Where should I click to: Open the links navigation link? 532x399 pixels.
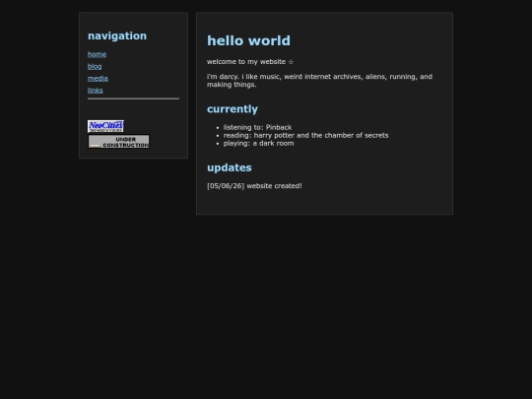(x=96, y=91)
